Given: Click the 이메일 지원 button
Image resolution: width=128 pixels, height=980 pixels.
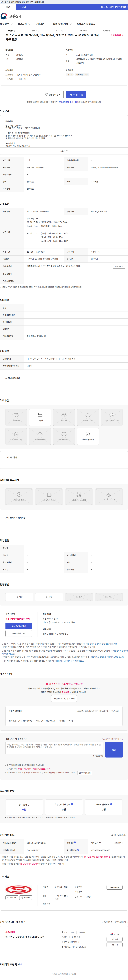Looking at the screenshot, I should click(19, 633).
